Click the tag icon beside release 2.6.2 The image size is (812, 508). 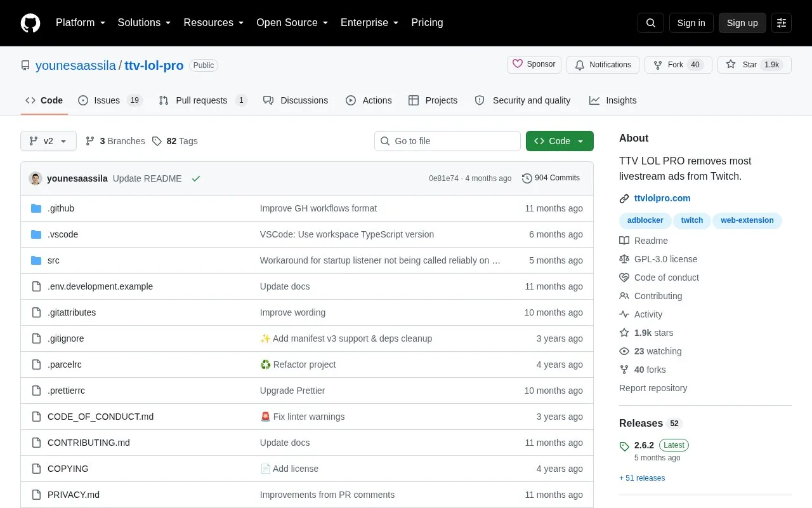[624, 446]
